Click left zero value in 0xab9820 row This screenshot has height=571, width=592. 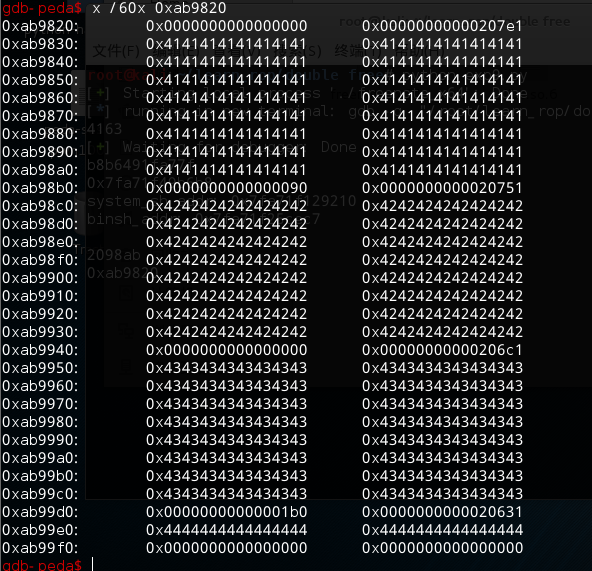point(227,26)
